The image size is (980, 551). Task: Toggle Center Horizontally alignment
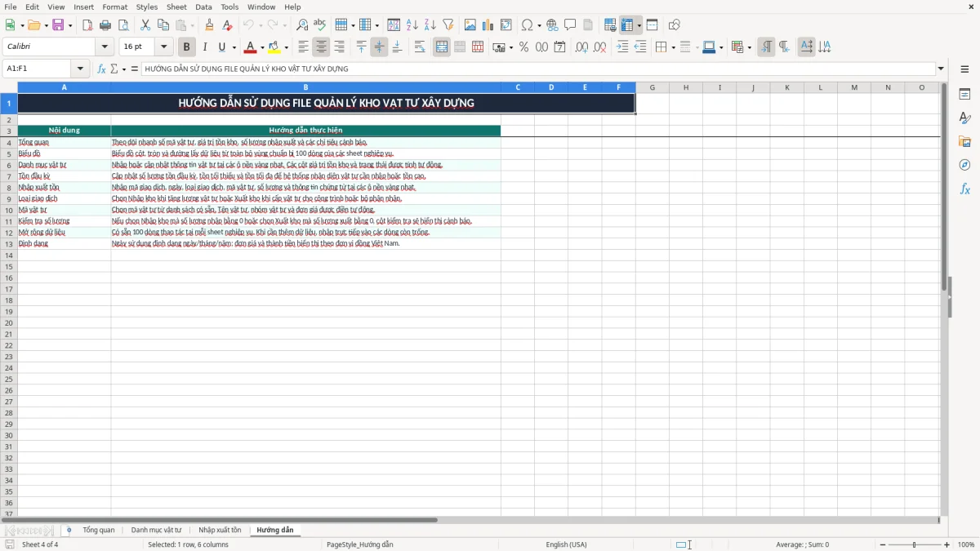(x=321, y=47)
